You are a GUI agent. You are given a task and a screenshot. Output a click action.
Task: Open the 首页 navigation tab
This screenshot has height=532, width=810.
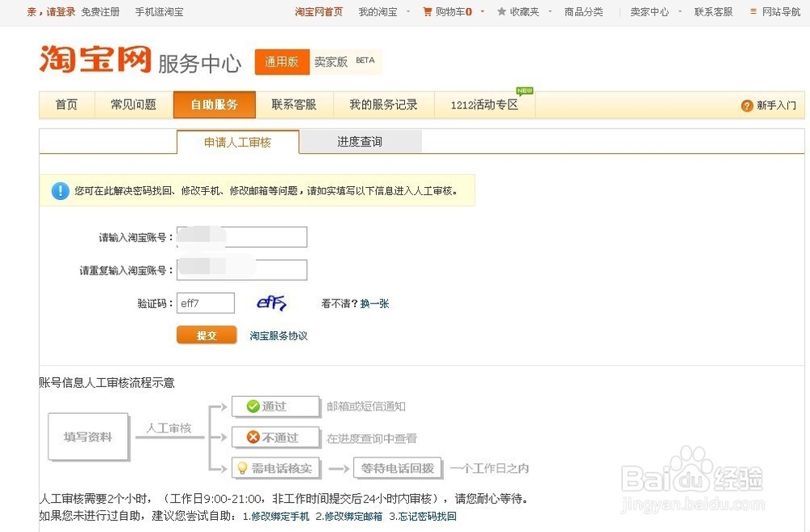tap(66, 104)
